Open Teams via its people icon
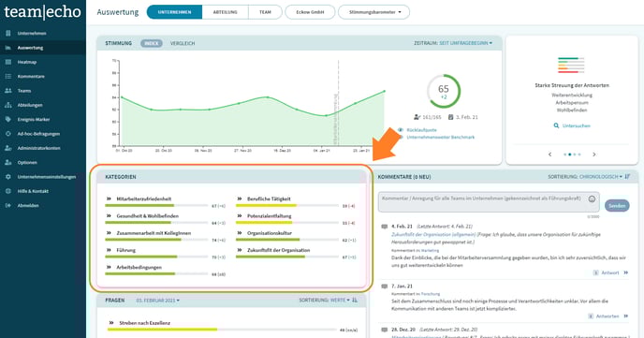Image resolution: width=644 pixels, height=338 pixels. click(x=7, y=91)
